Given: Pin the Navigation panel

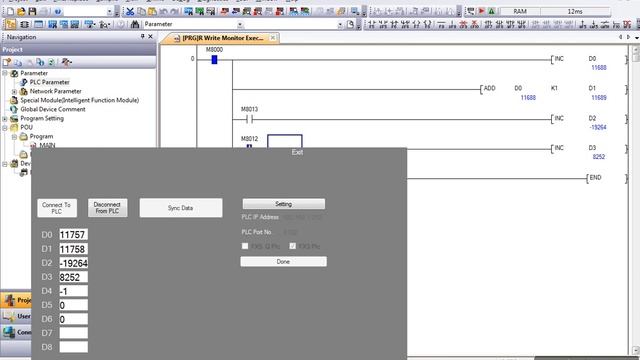Looking at the screenshot, I should pos(142,37).
